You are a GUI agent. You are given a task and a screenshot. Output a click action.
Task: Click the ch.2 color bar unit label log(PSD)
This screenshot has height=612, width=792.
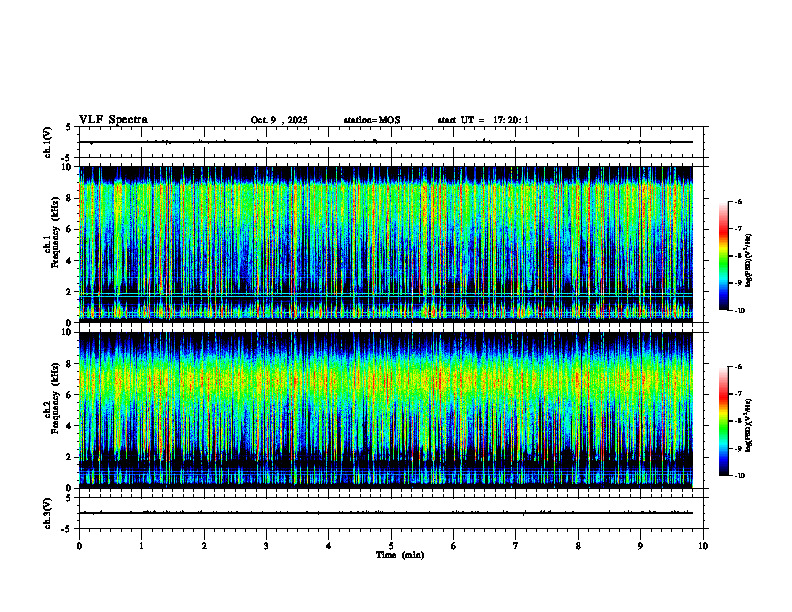click(x=749, y=425)
